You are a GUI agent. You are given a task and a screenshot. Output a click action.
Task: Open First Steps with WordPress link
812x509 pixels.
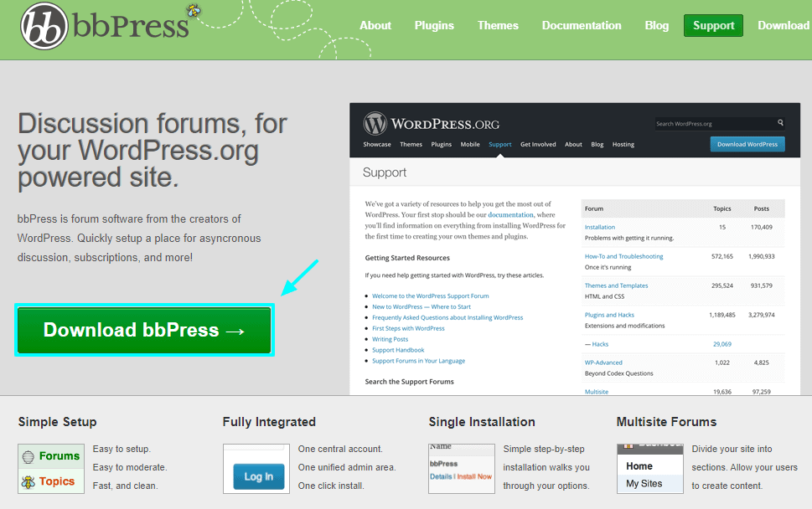tap(408, 328)
